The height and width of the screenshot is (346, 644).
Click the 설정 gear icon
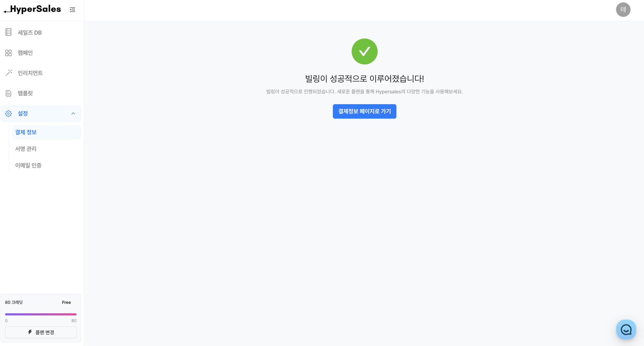pyautogui.click(x=8, y=113)
